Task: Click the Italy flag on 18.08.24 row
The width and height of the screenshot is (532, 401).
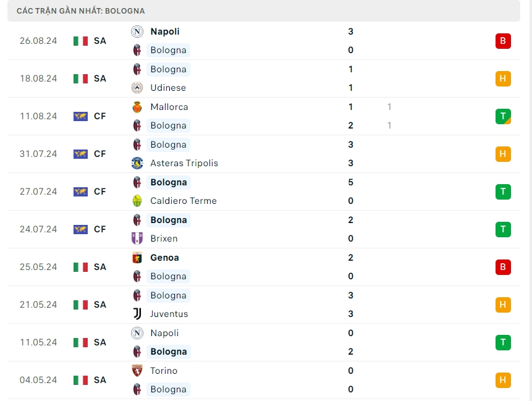Action: click(x=80, y=78)
